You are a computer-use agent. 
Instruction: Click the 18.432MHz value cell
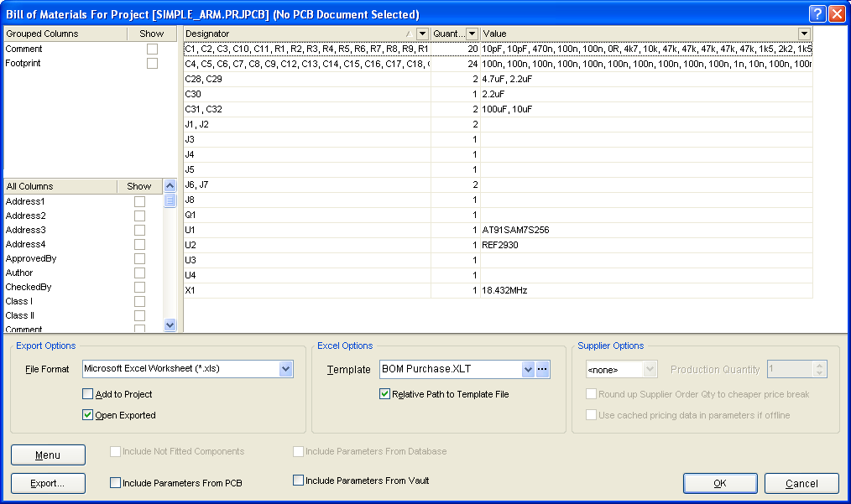[646, 290]
